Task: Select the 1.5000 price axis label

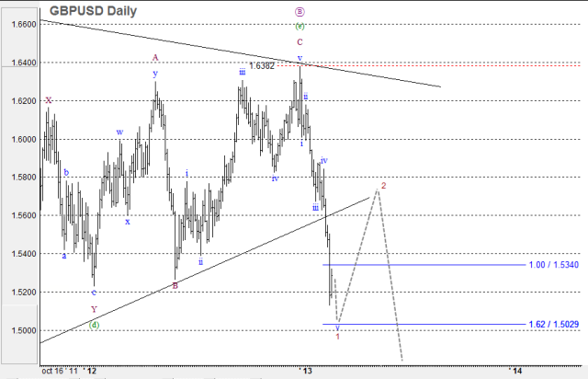Action: pos(19,330)
